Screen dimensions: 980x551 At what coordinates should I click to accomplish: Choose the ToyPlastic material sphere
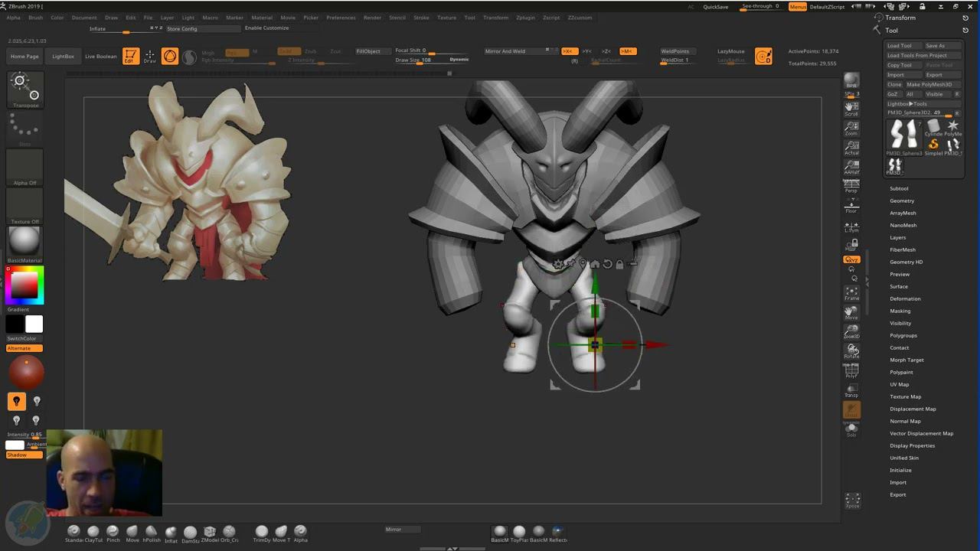tap(519, 532)
